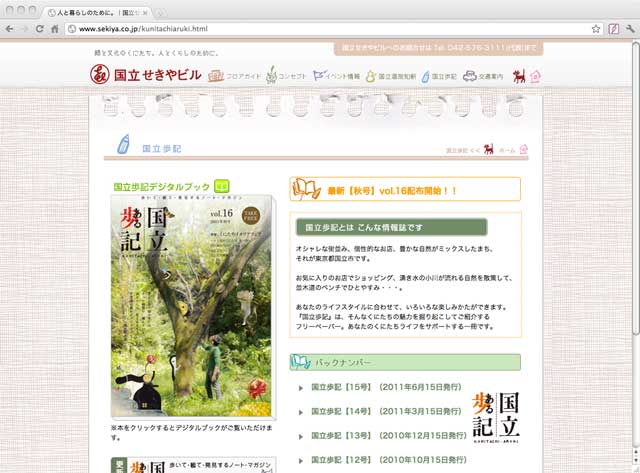Viewport: 640px width, 473px height.
Task: Open コンセプト navigation item
Action: pos(286,76)
